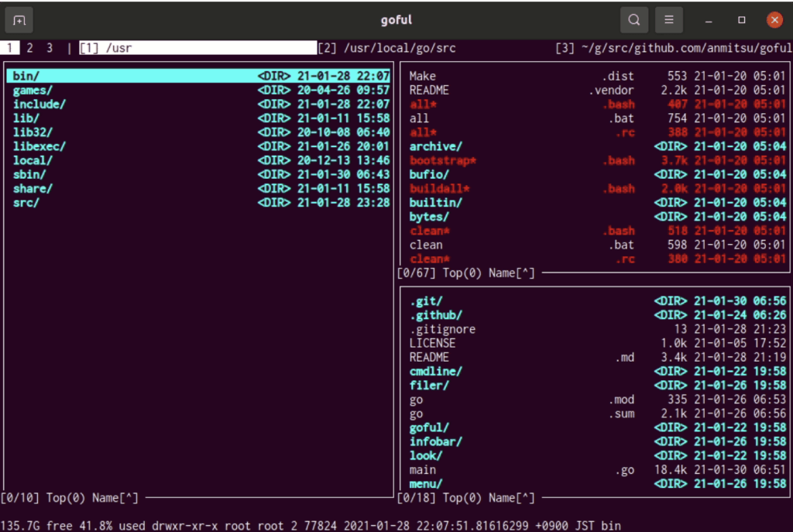Select the bufio/ directory
This screenshot has height=532, width=793.
coord(597,174)
